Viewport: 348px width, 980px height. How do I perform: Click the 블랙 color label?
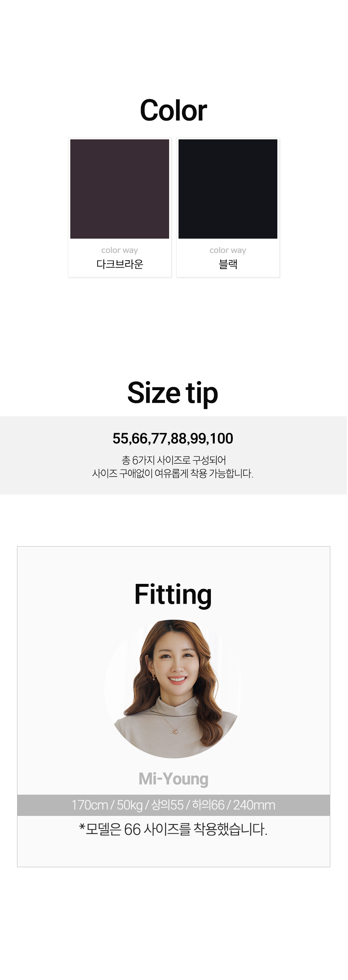click(228, 264)
